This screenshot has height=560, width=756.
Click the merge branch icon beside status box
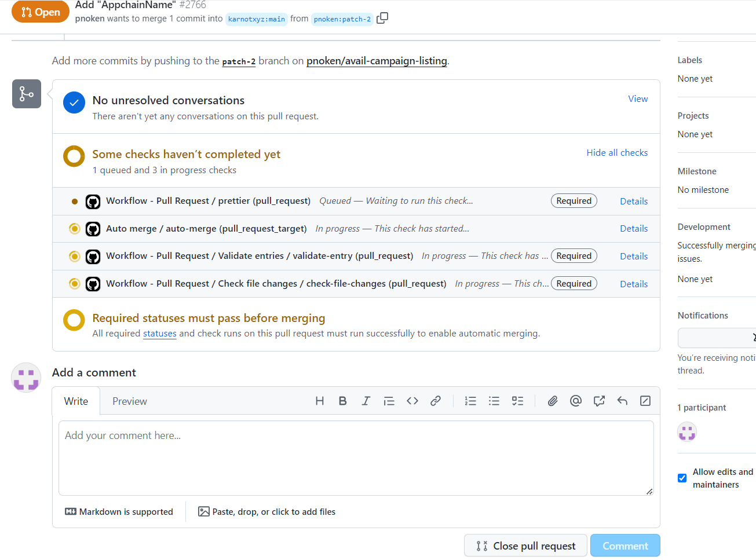[x=27, y=94]
